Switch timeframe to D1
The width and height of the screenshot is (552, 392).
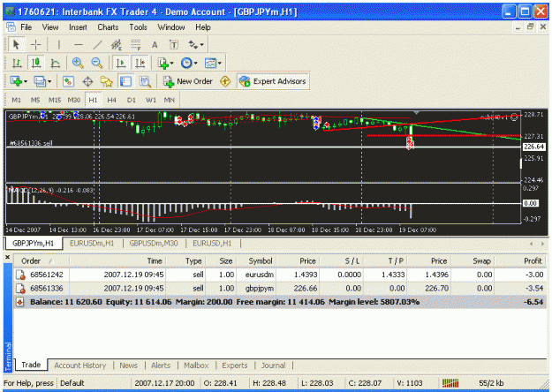(132, 100)
